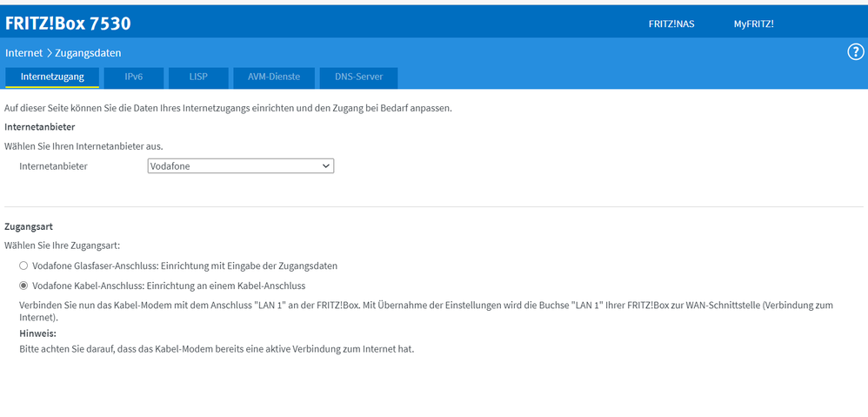Click the Hinweis: label text
This screenshot has width=868, height=417.
(38, 333)
